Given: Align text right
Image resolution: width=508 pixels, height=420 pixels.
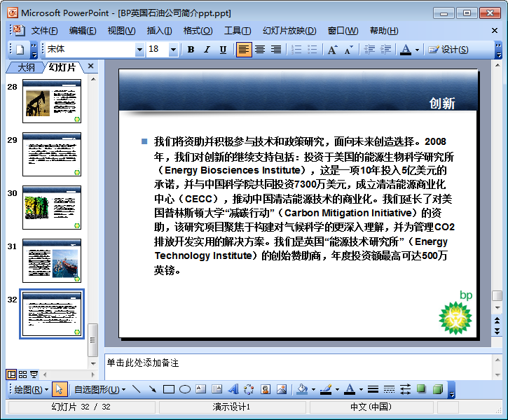Looking at the screenshot, I should point(276,50).
